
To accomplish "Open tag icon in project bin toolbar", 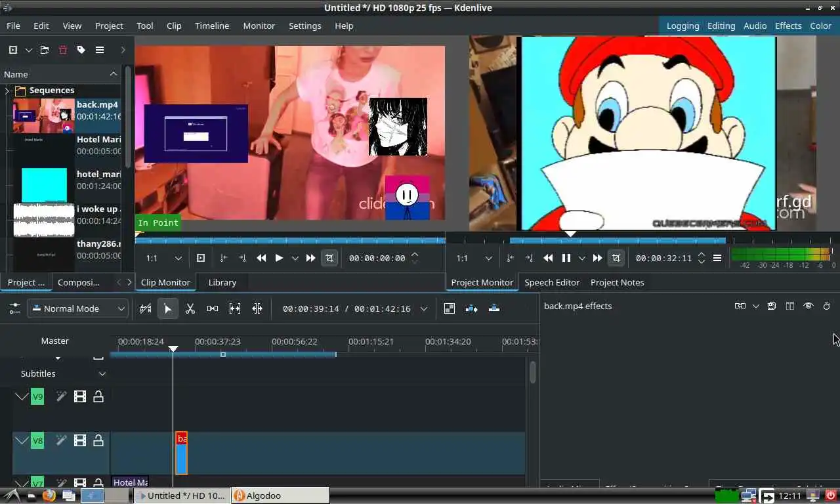I will tap(81, 50).
